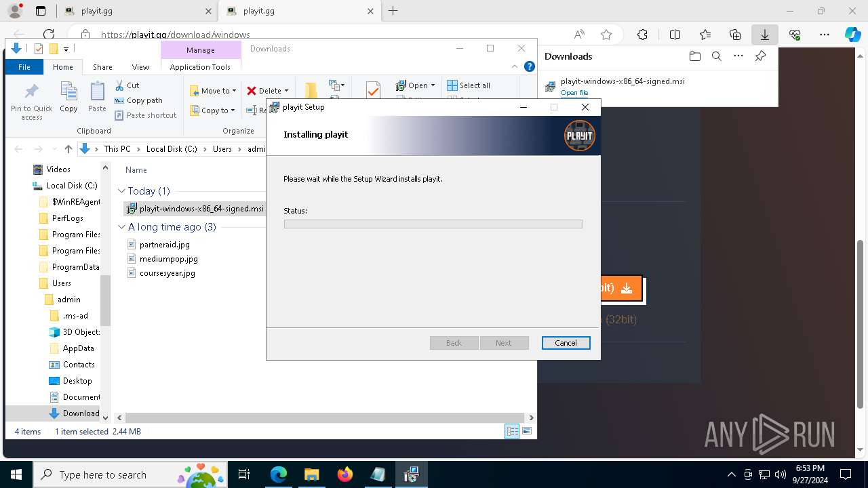Switch Explorer to Large icons view
868x488 pixels.
pyautogui.click(x=527, y=431)
